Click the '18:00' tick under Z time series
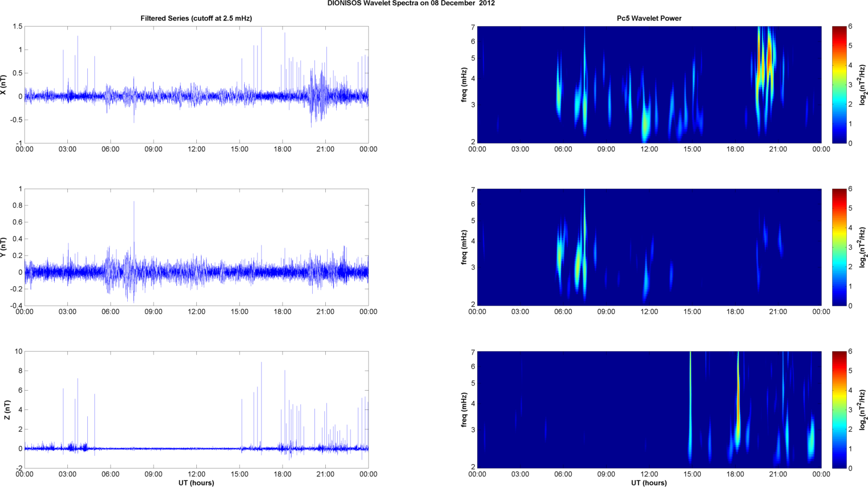The width and height of the screenshot is (868, 487). 282,474
